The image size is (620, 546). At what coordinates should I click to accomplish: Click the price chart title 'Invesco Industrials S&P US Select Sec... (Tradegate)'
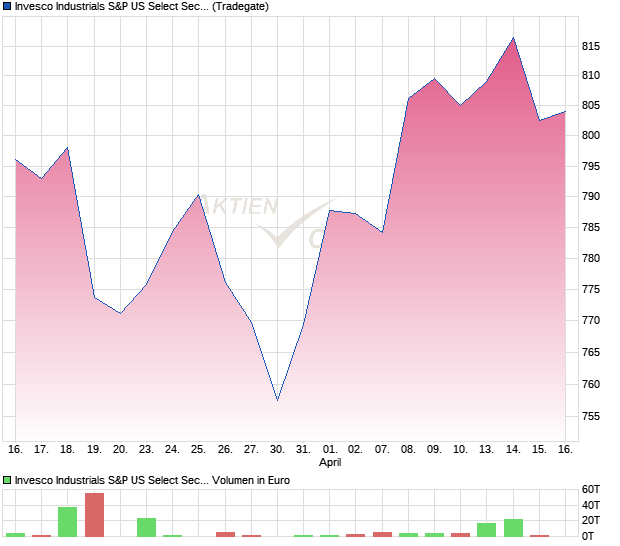[142, 6]
